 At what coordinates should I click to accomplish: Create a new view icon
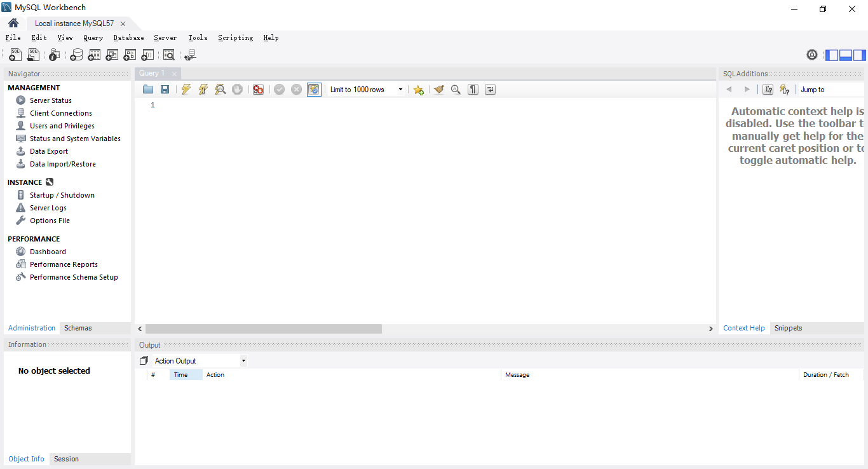click(112, 55)
